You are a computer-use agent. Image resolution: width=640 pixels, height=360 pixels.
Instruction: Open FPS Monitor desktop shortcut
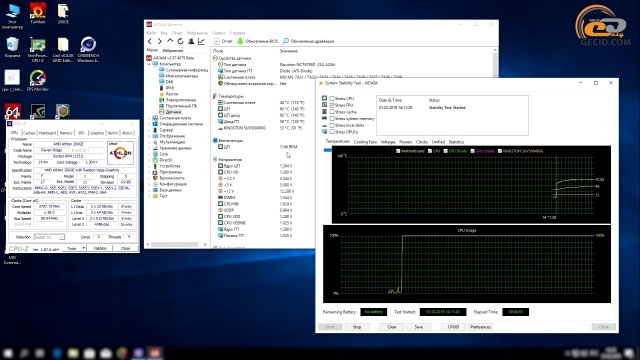(38, 80)
